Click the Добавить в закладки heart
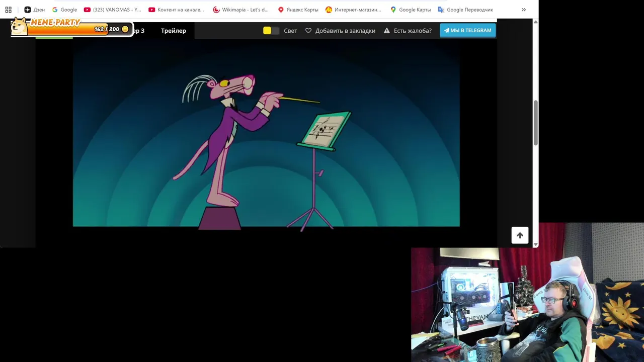 tap(308, 31)
